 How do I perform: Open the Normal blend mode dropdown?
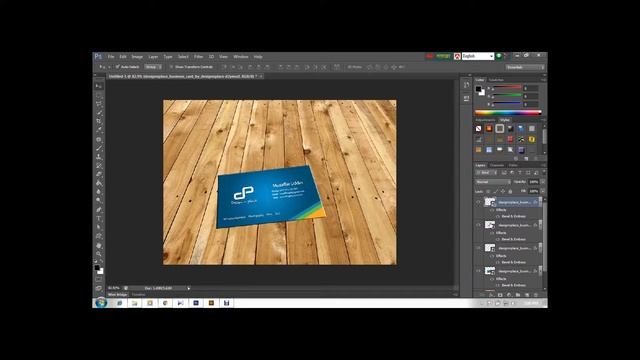point(493,182)
